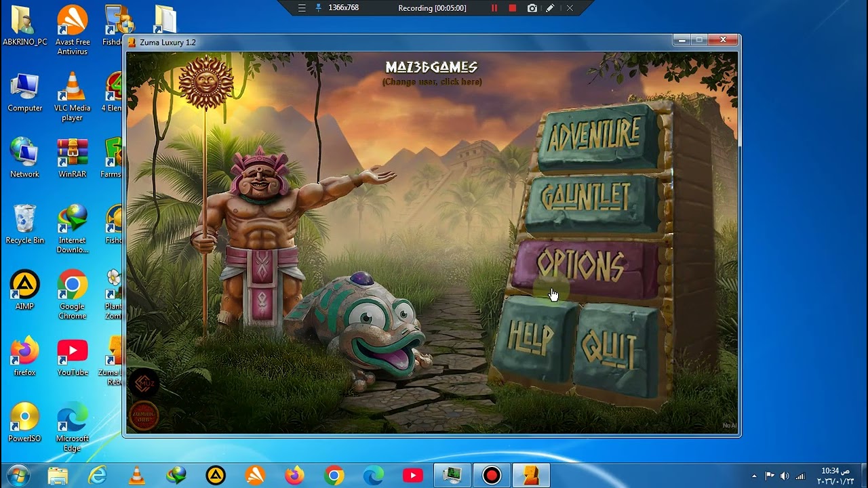This screenshot has height=488, width=868.
Task: Select the Internet Download Manager desktop shortcut
Action: pos(73,228)
